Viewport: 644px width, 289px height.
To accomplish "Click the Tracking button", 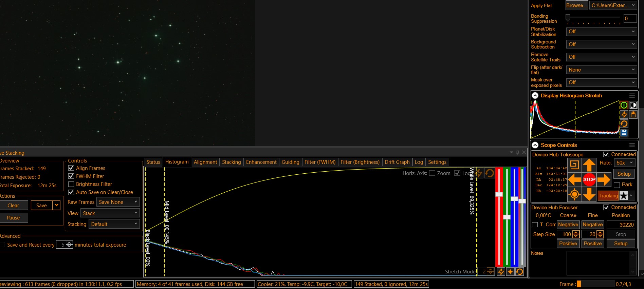I will pyautogui.click(x=608, y=196).
